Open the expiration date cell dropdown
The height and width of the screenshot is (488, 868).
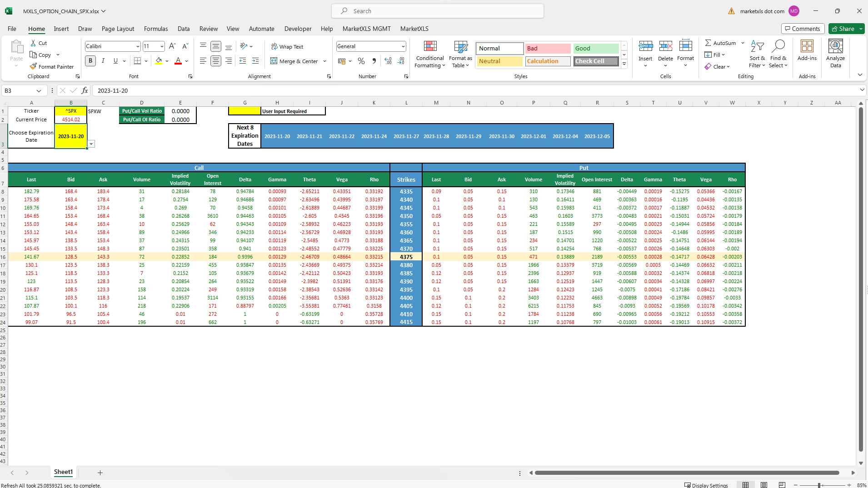(x=91, y=144)
